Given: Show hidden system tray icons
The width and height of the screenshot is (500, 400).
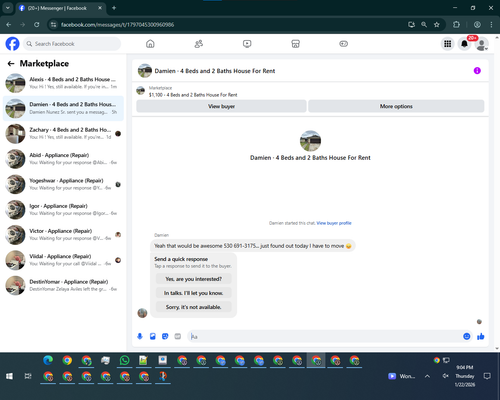Looking at the screenshot, I should 427,376.
